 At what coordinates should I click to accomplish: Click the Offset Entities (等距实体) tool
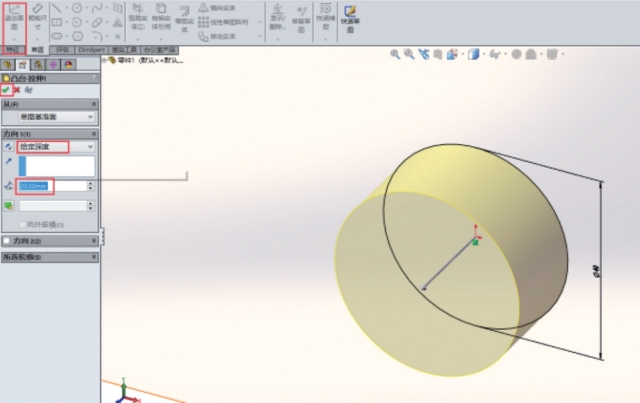(x=184, y=19)
